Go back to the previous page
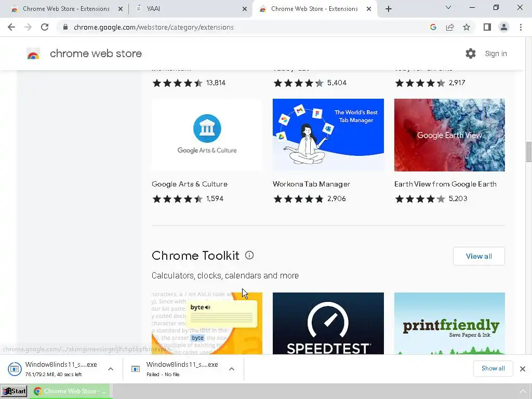The width and height of the screenshot is (532, 399). point(11,27)
